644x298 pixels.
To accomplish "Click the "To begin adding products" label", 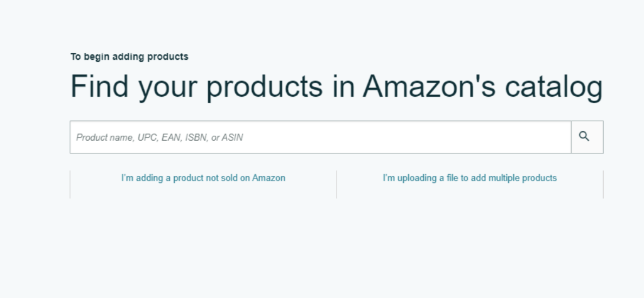I will [x=129, y=57].
